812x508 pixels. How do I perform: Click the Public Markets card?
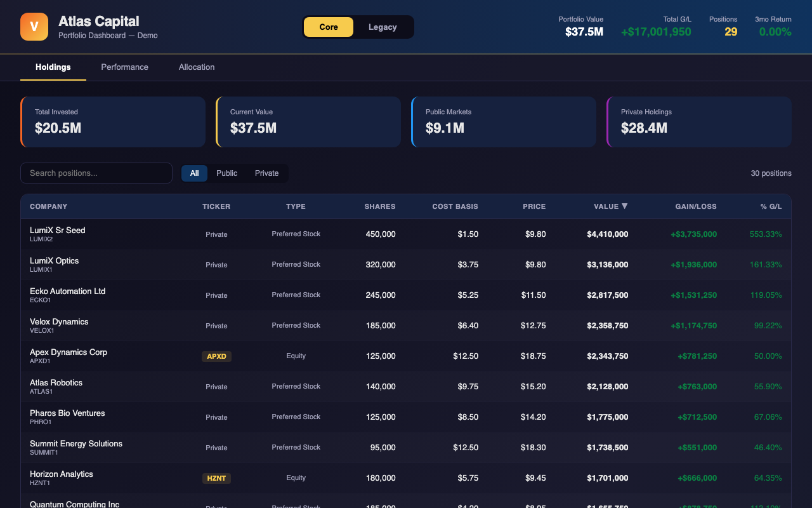(x=504, y=122)
